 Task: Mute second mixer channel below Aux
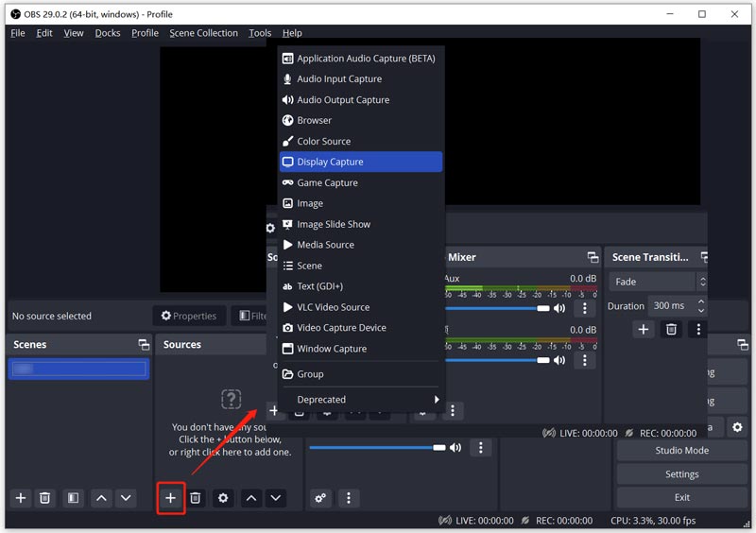pos(559,360)
